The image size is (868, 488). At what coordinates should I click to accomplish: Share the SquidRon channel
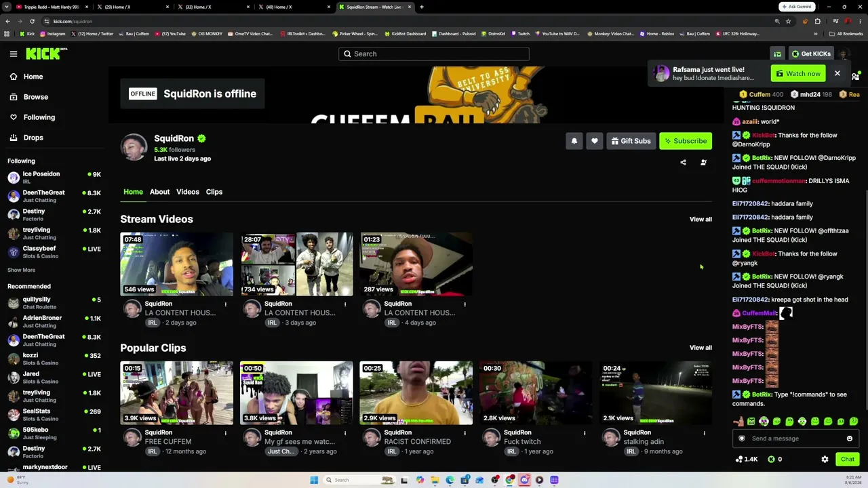(x=683, y=163)
